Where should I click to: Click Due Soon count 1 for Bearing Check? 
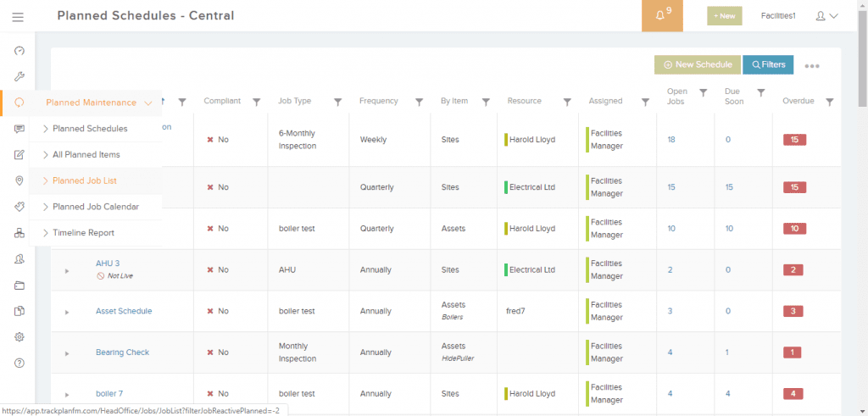click(x=727, y=352)
